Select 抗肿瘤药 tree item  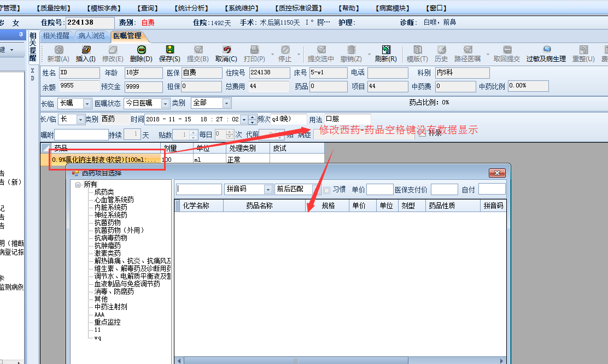tap(107, 245)
